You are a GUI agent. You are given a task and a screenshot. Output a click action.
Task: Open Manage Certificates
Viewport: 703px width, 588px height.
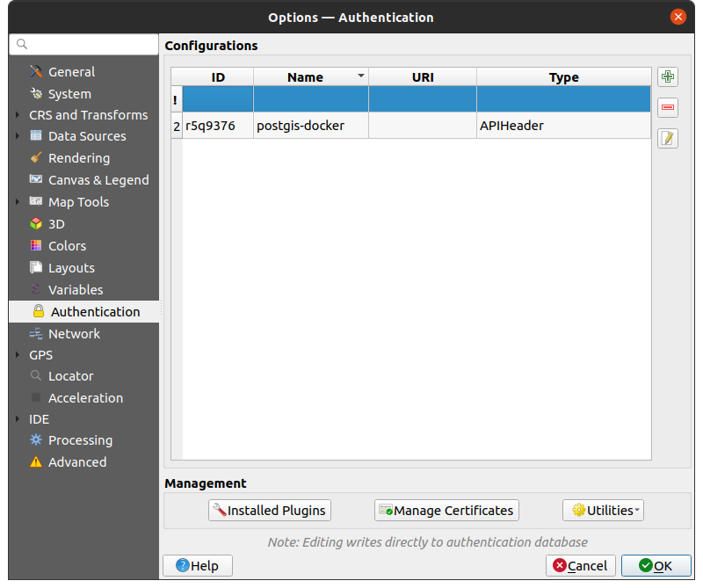[x=446, y=510]
